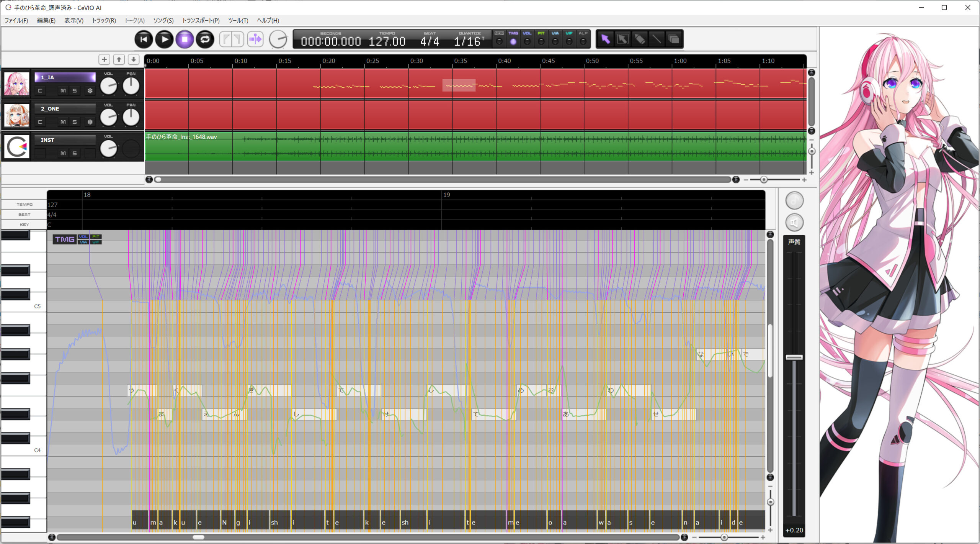Toggle loop playback button
The image size is (980, 544).
[x=205, y=39]
